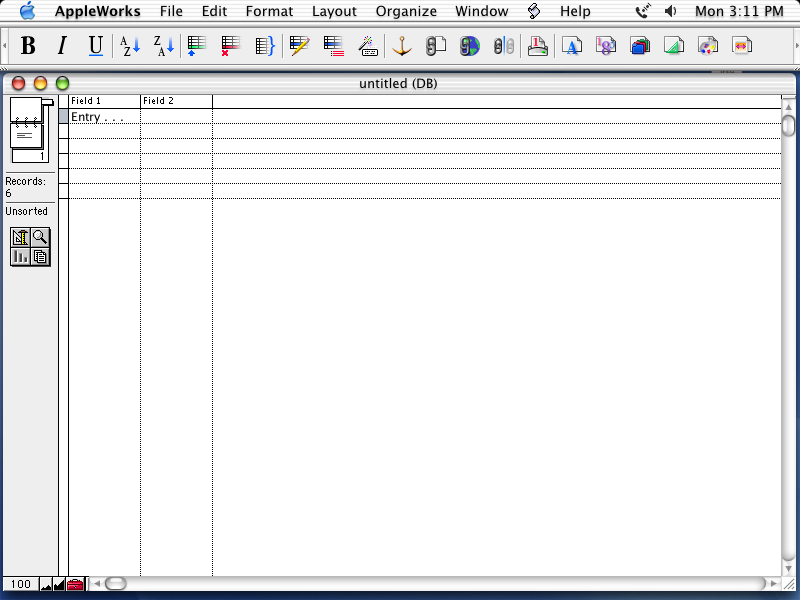Open the AppleWorks application menu
Image resolution: width=800 pixels, height=600 pixels.
[97, 11]
